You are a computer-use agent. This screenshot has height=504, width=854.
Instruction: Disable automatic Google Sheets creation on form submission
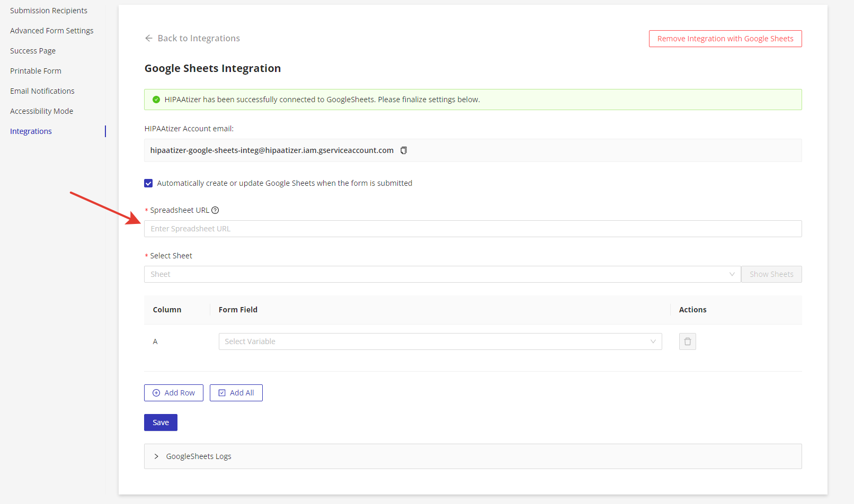point(148,183)
